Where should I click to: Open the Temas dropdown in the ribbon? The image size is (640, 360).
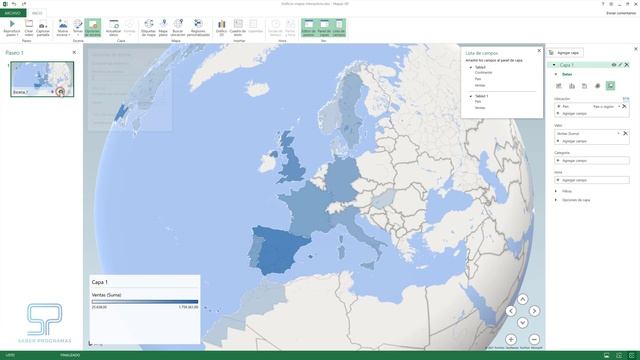point(78,28)
